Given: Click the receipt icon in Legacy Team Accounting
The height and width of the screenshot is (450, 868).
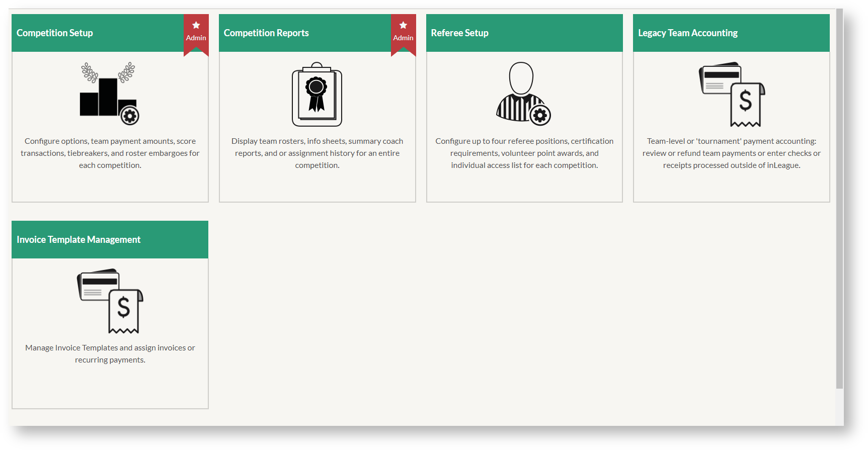Looking at the screenshot, I should coord(732,95).
